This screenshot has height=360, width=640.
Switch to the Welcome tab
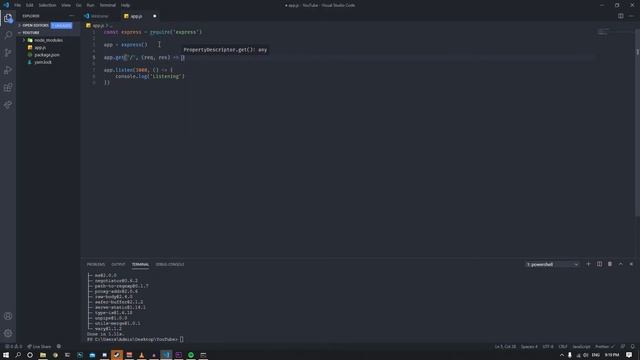(98, 16)
